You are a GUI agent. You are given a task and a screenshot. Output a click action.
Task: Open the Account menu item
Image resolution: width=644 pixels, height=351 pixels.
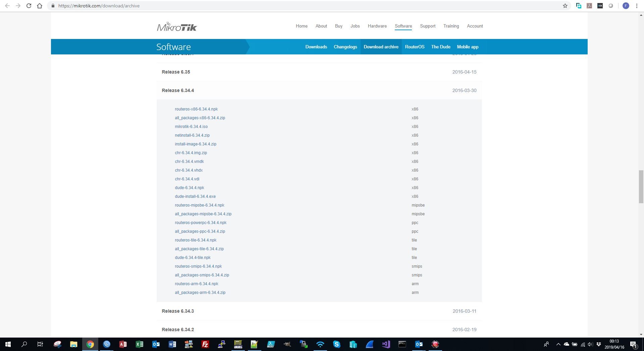(475, 26)
